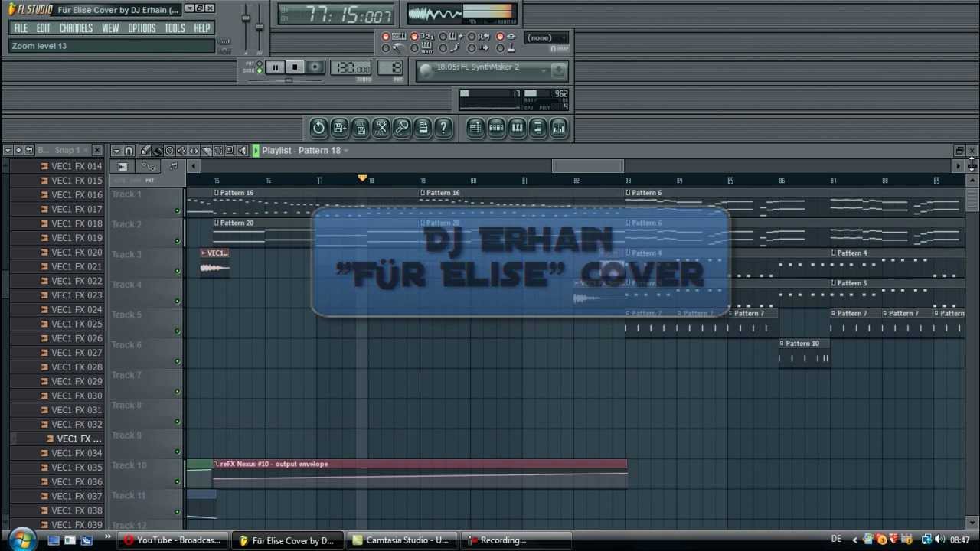Show the playlist window icon
Viewport: 980px width, 551px height.
(x=475, y=128)
